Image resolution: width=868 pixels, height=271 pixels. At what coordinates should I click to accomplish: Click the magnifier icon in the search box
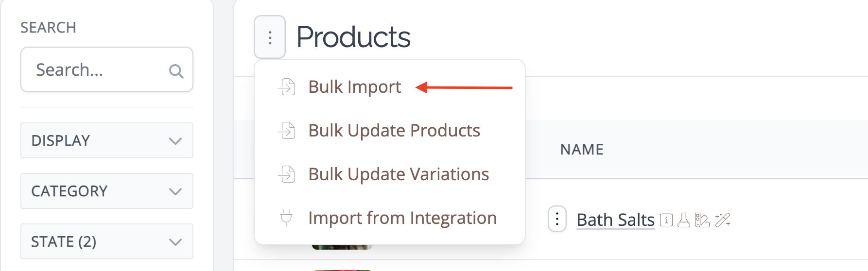pos(176,71)
